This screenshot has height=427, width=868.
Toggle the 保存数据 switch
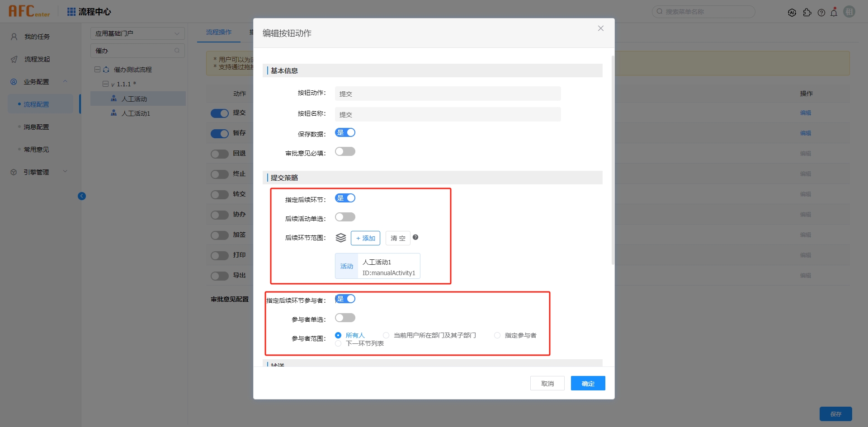point(345,132)
